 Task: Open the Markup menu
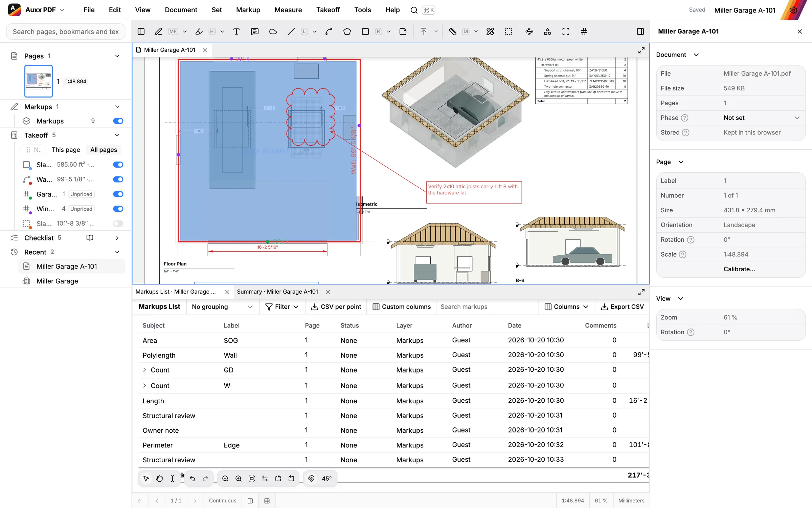248,10
